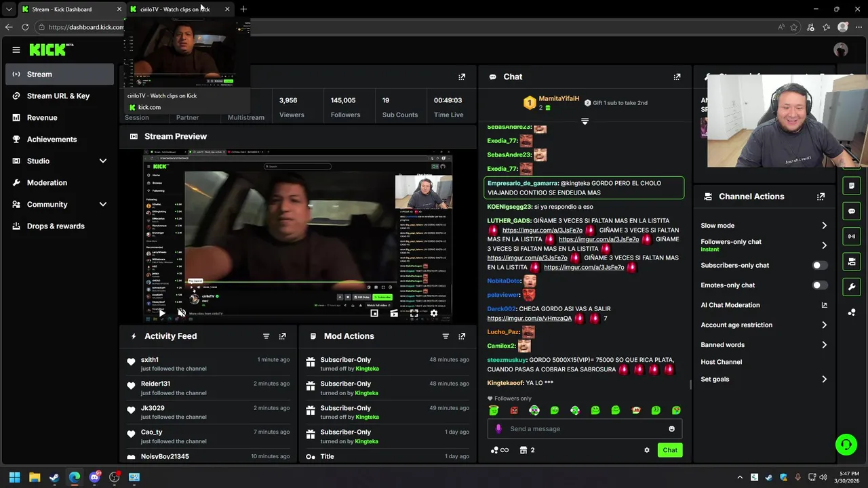
Task: Click the Send a message input field
Action: (585, 429)
